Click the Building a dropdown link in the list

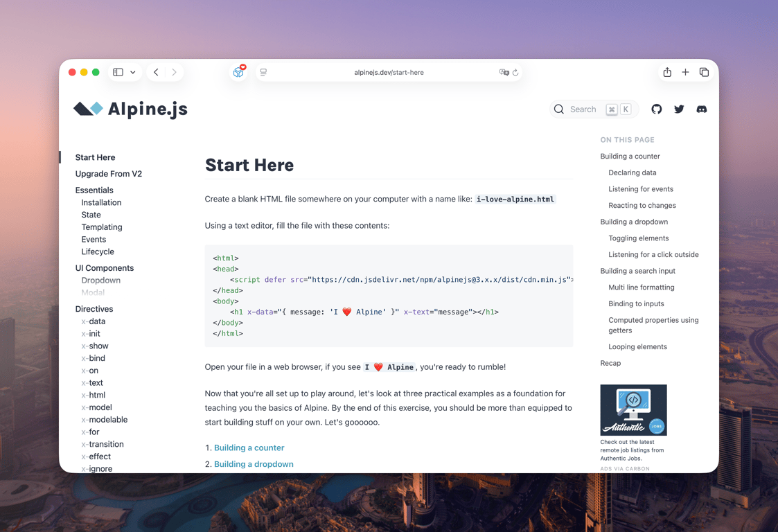254,464
